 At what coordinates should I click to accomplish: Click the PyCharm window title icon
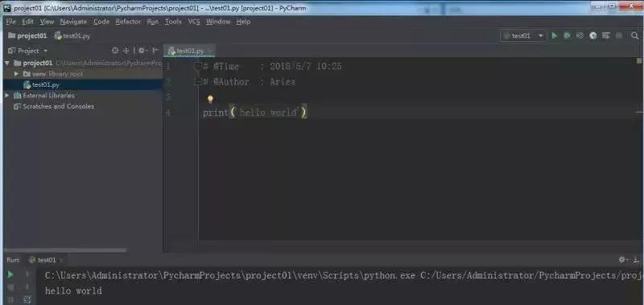click(7, 8)
